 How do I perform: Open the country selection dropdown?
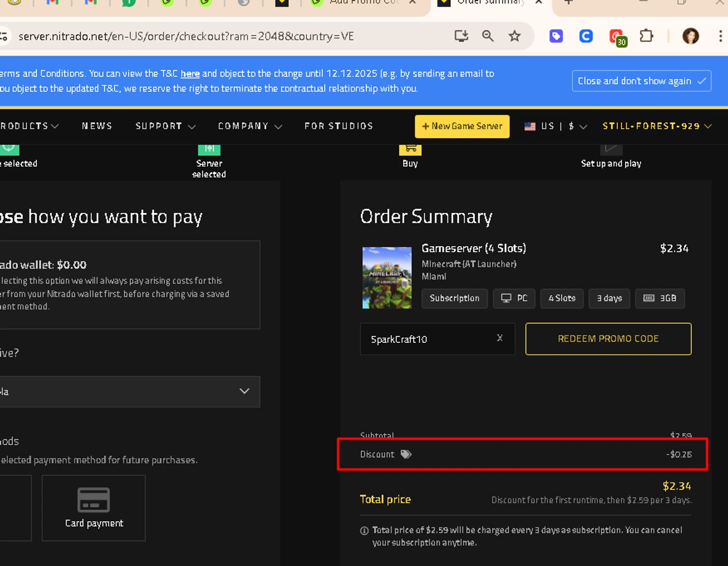(130, 391)
